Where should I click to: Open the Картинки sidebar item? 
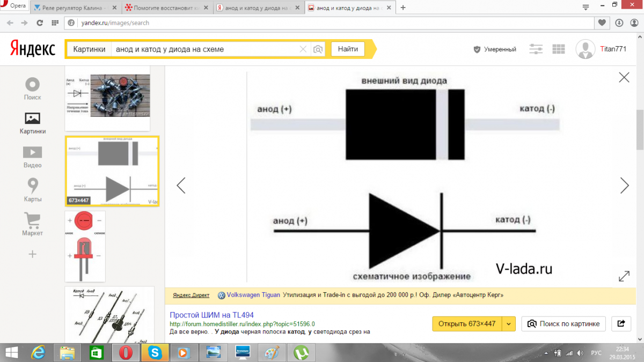[33, 123]
